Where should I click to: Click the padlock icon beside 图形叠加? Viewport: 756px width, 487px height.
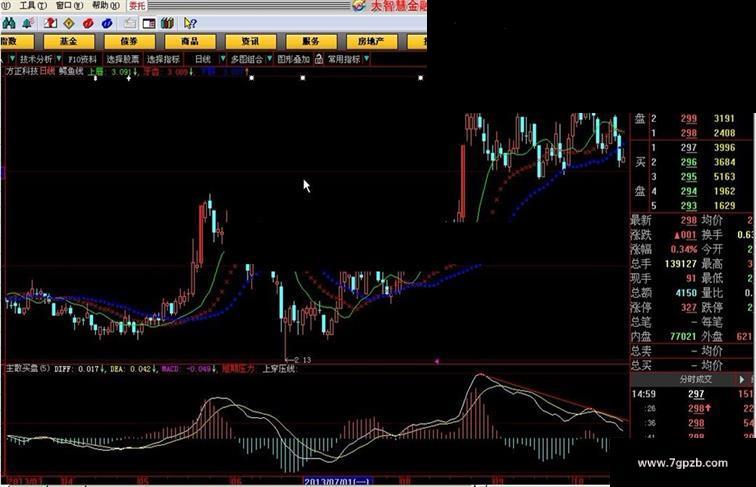tap(319, 59)
